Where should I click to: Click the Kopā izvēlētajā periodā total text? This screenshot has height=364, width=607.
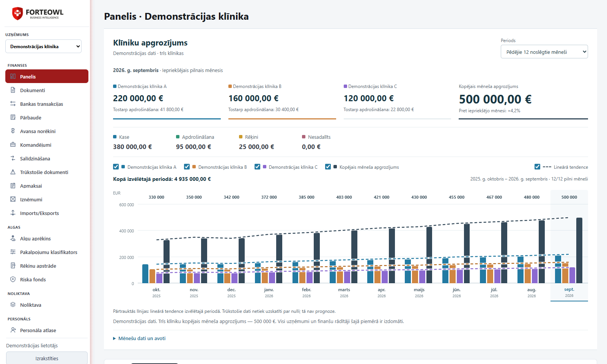pyautogui.click(x=162, y=179)
